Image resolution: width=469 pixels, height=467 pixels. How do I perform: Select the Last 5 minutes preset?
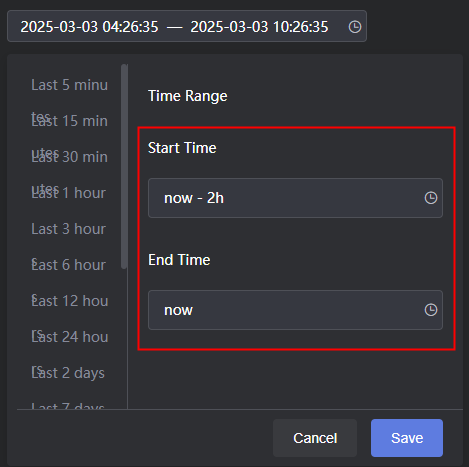69,85
